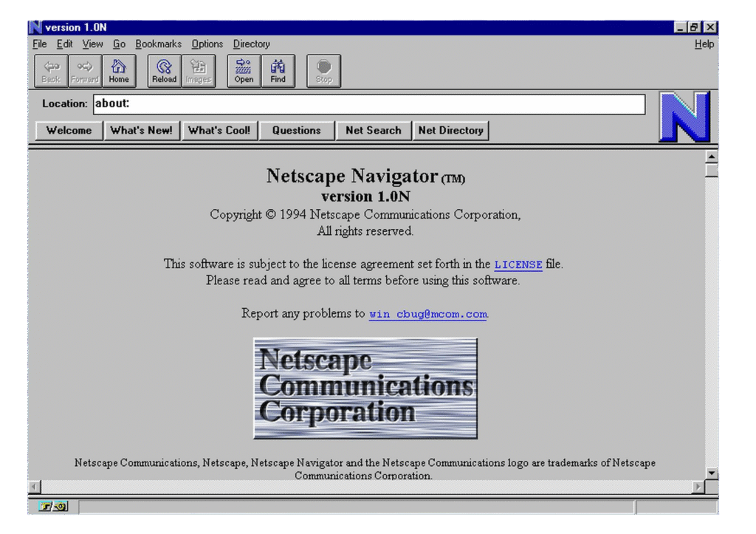Click the Netscape Communications Corporation logo image
This screenshot has width=756, height=534.
tap(365, 388)
